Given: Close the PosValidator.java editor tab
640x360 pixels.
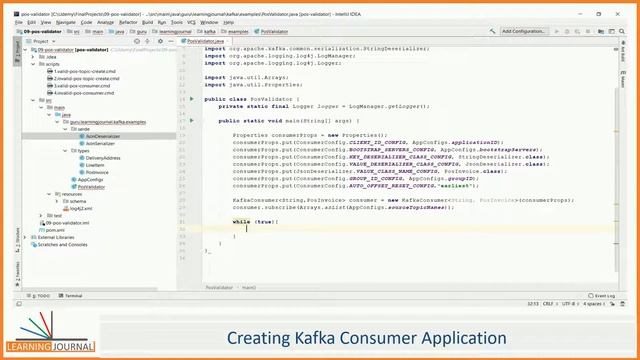Looking at the screenshot, I should [x=228, y=41].
